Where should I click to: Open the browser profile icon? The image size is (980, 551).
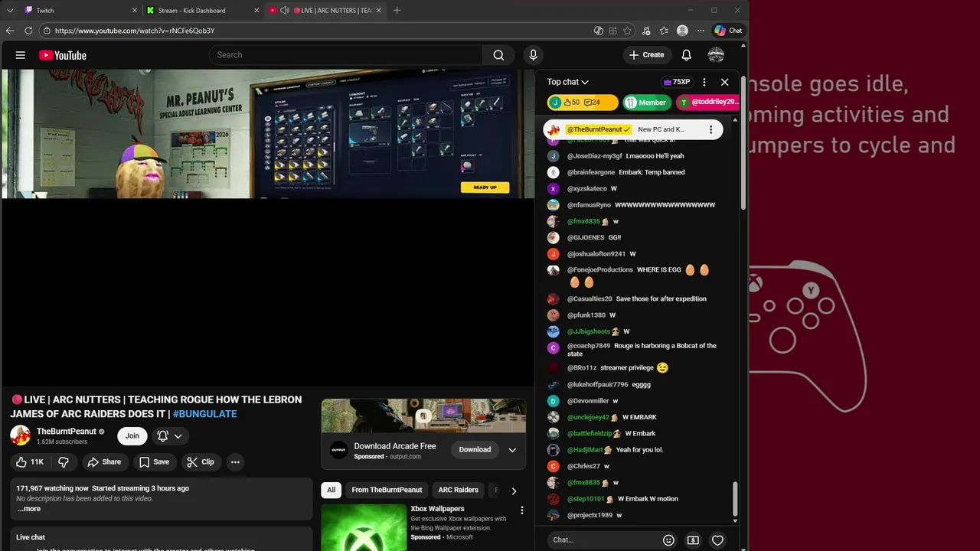point(682,31)
